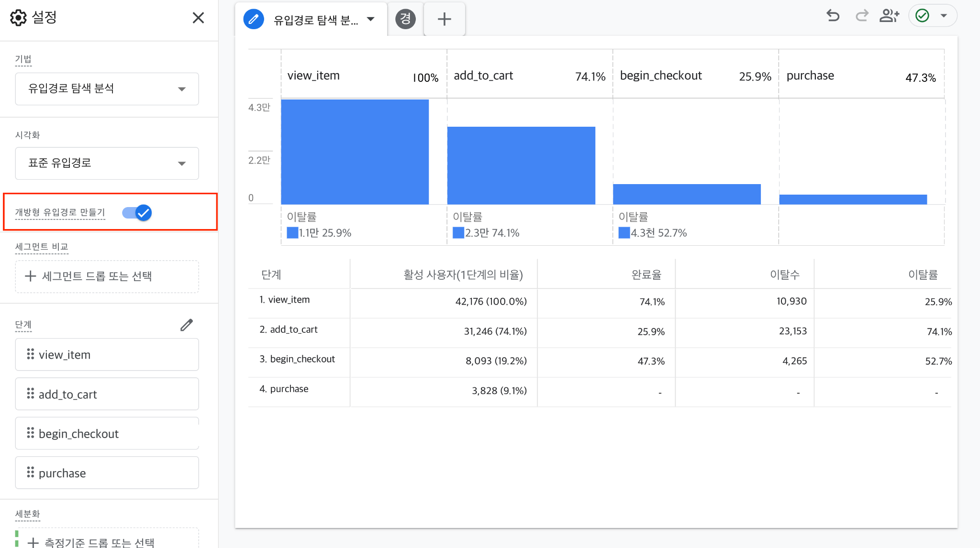Image resolution: width=980 pixels, height=548 pixels.
Task: Add a new tab with plus button
Action: coord(445,19)
